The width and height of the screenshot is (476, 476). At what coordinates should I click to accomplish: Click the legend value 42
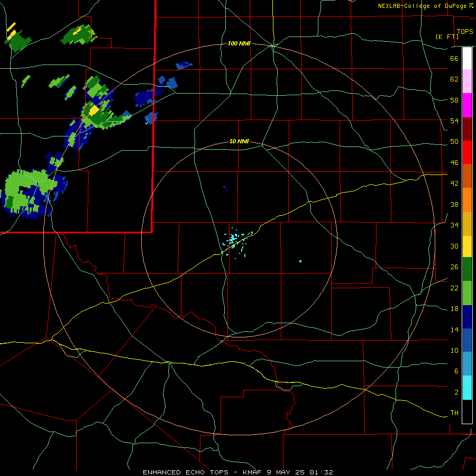pyautogui.click(x=454, y=184)
